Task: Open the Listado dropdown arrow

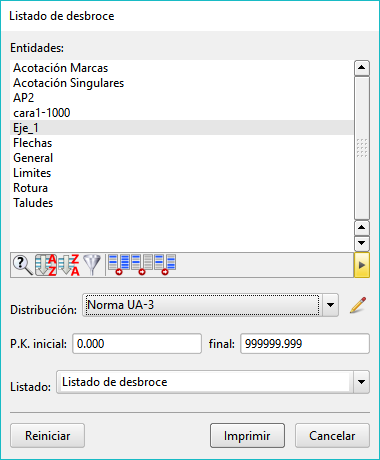Action: pyautogui.click(x=361, y=382)
